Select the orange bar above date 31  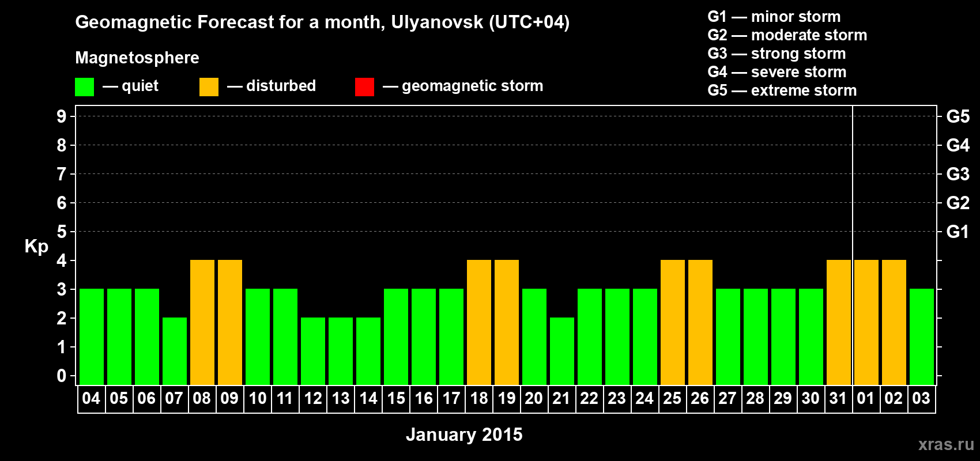point(839,322)
